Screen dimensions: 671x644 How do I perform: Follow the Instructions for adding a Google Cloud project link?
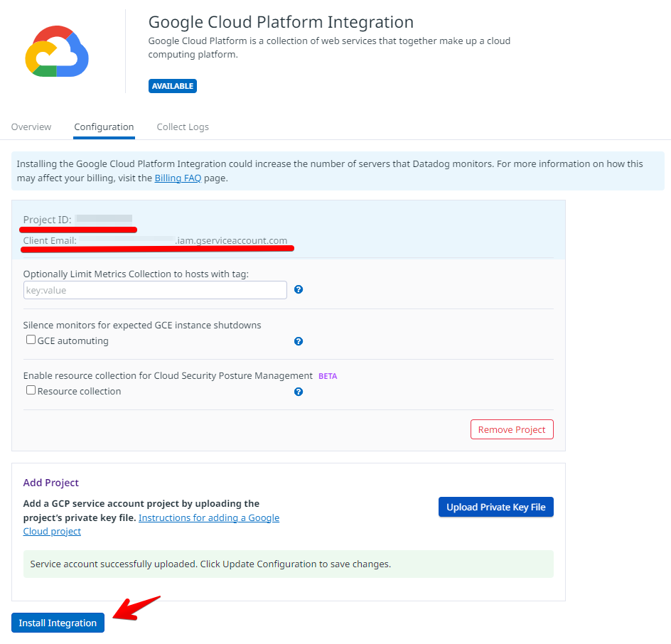point(209,518)
